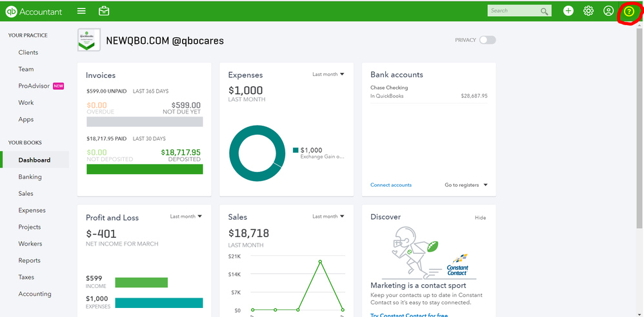Click the Chase Checking bank account

389,88
